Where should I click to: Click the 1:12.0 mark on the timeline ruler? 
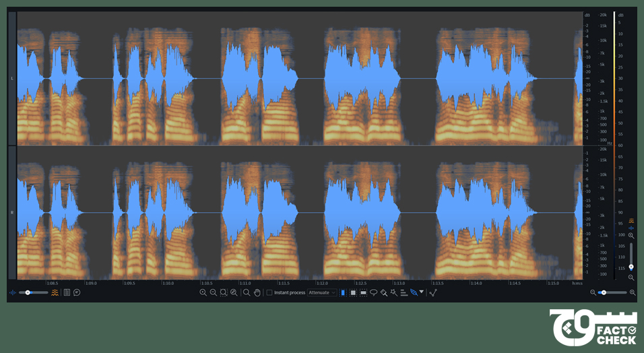coord(322,284)
